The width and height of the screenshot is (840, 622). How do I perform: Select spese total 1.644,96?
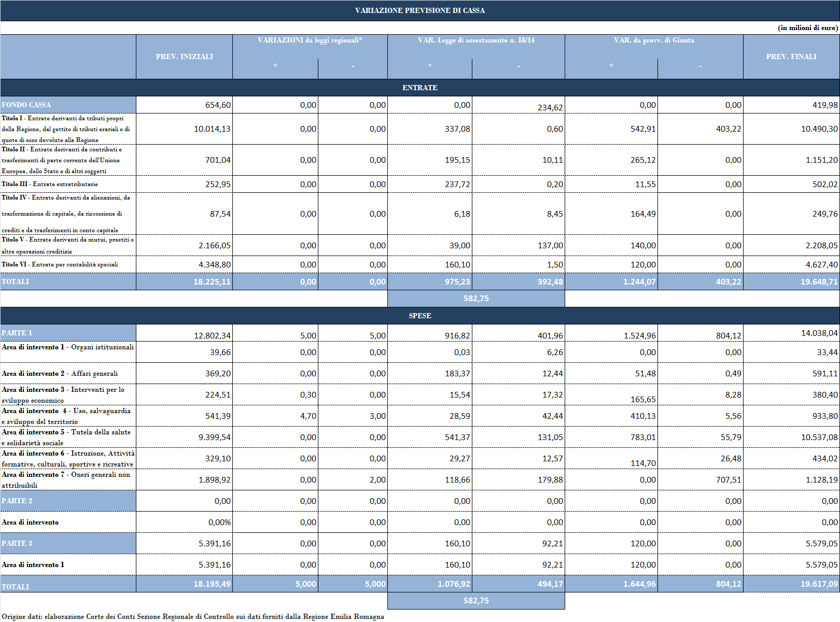coord(639,584)
